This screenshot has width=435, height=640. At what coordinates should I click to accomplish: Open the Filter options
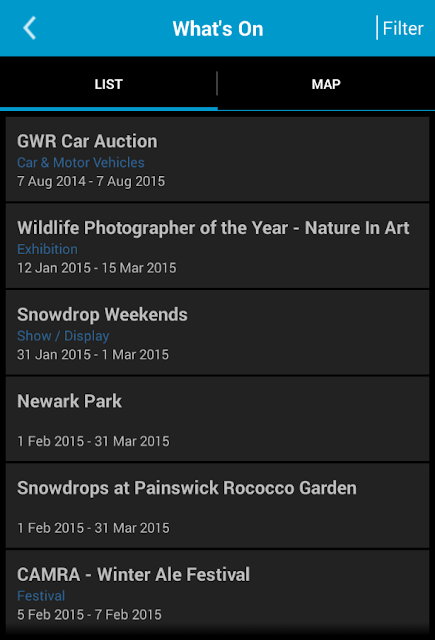pos(403,29)
